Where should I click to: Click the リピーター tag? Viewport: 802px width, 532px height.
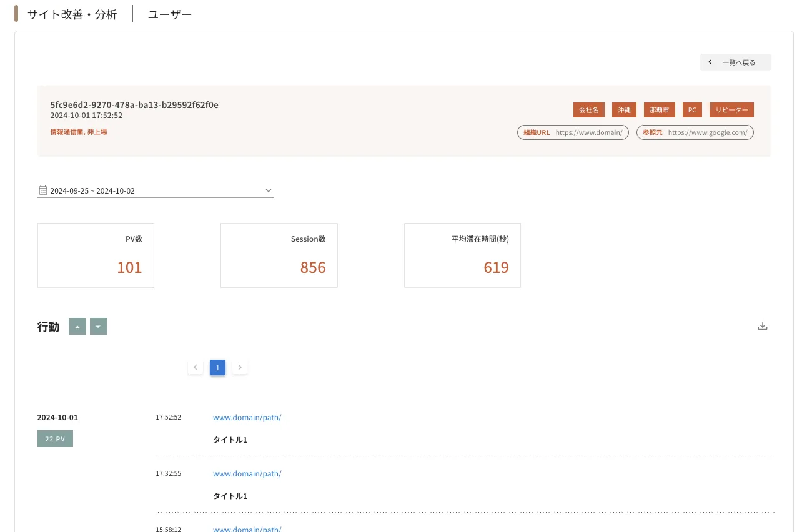(x=731, y=110)
